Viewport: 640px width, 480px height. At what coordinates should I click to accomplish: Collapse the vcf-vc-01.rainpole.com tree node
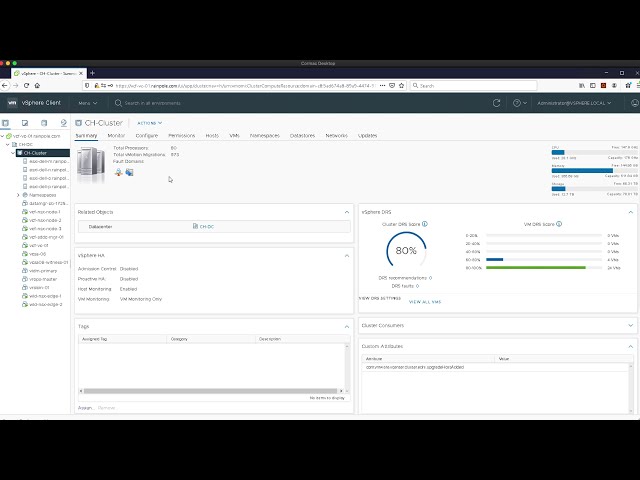pyautogui.click(x=2, y=136)
